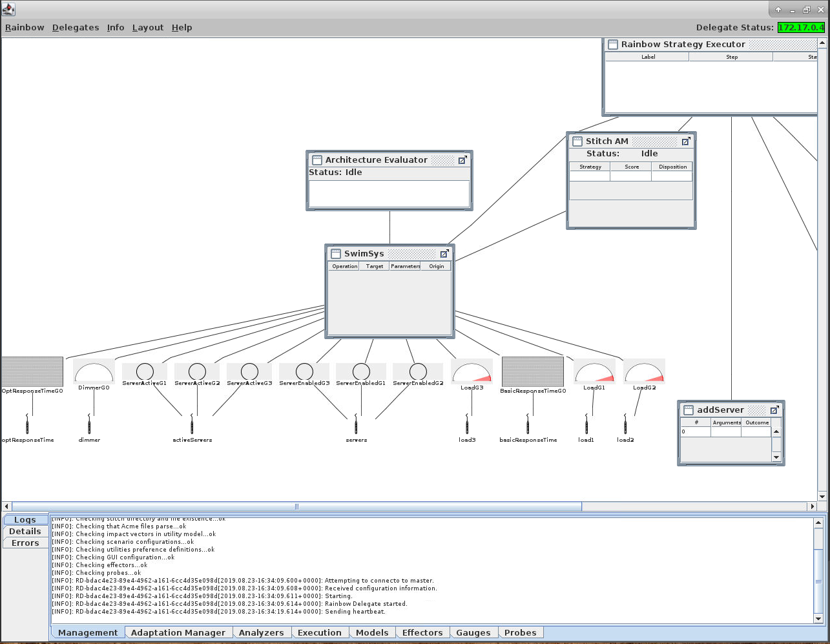Pop out the Stitch AM window
830x644 pixels.
(686, 141)
